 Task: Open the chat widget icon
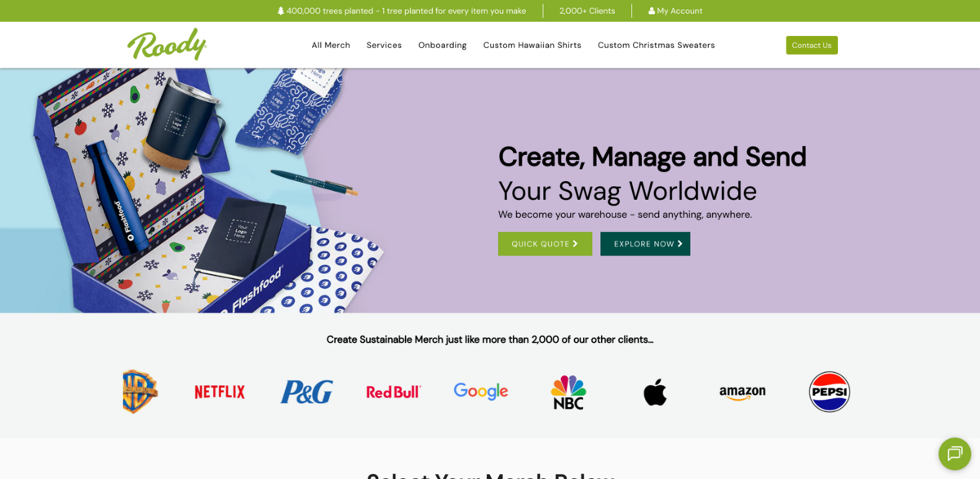[955, 454]
